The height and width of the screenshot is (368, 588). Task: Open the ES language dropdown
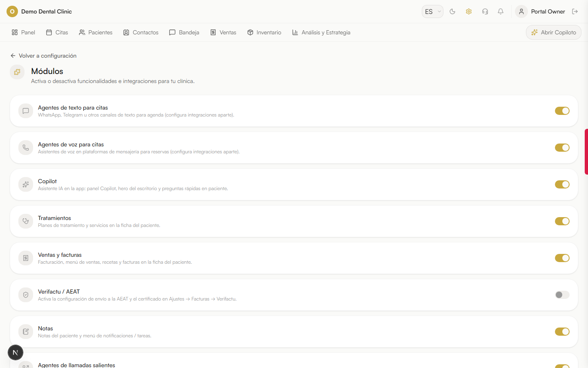432,11
